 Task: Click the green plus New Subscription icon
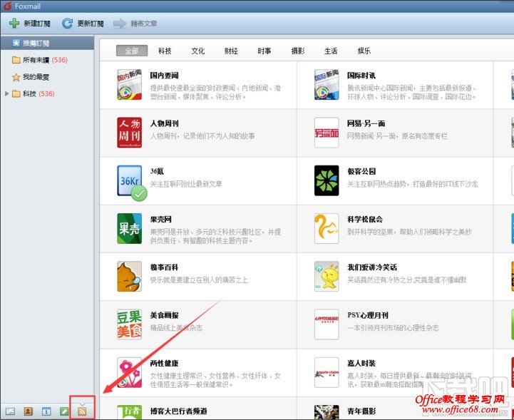point(14,24)
